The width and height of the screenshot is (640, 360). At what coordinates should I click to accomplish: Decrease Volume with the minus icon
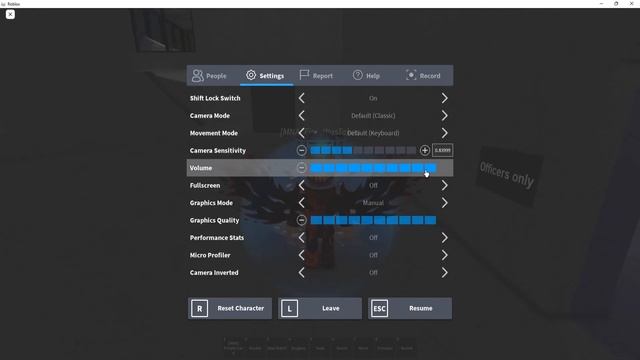[301, 168]
